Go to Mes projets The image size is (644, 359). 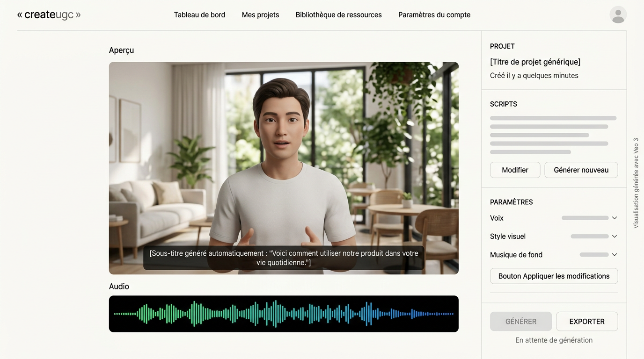pyautogui.click(x=260, y=15)
